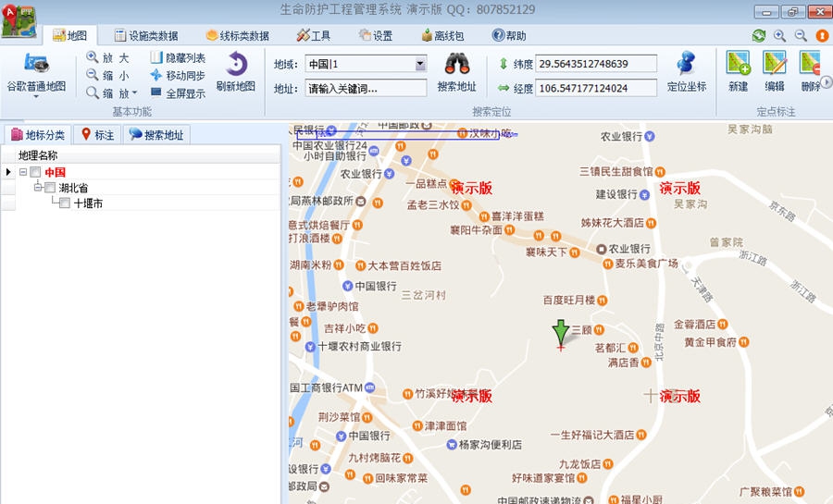Click the 建设银行 bank marker
Screen dimensions: 833x504
point(644,195)
